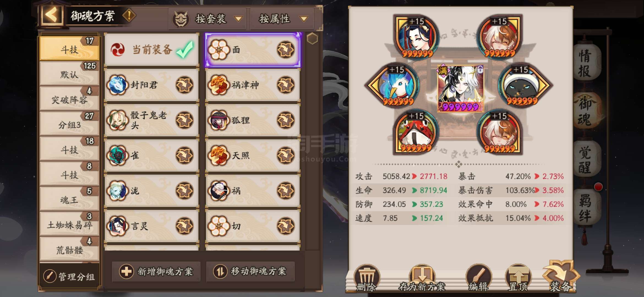Viewport: 644px width, 297px height.
Task: Tap the 装备 equip arrow icon
Action: click(x=561, y=276)
